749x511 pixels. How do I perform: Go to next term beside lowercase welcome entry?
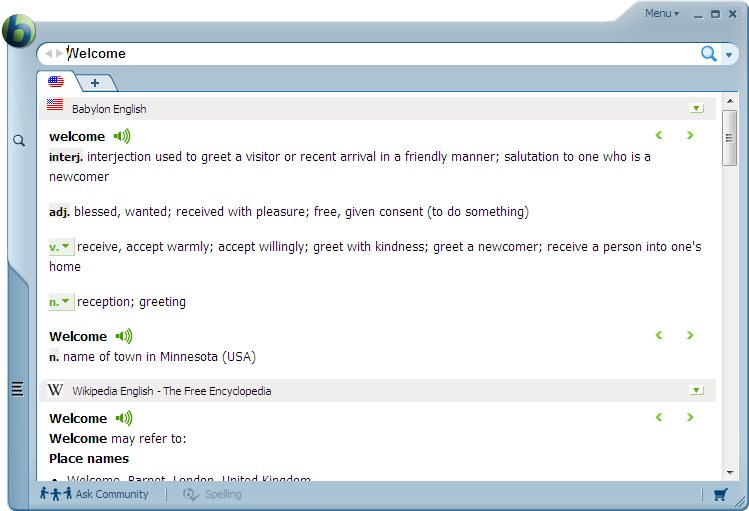click(x=690, y=135)
